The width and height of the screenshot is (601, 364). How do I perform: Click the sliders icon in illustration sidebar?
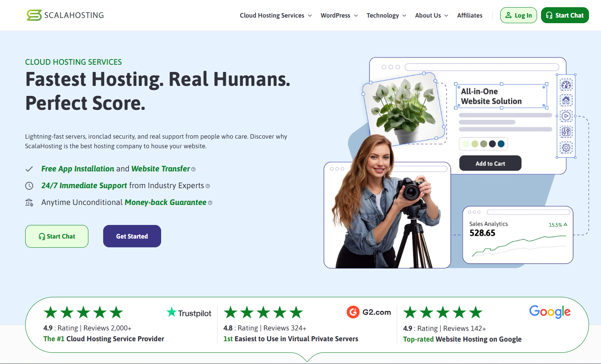566,131
